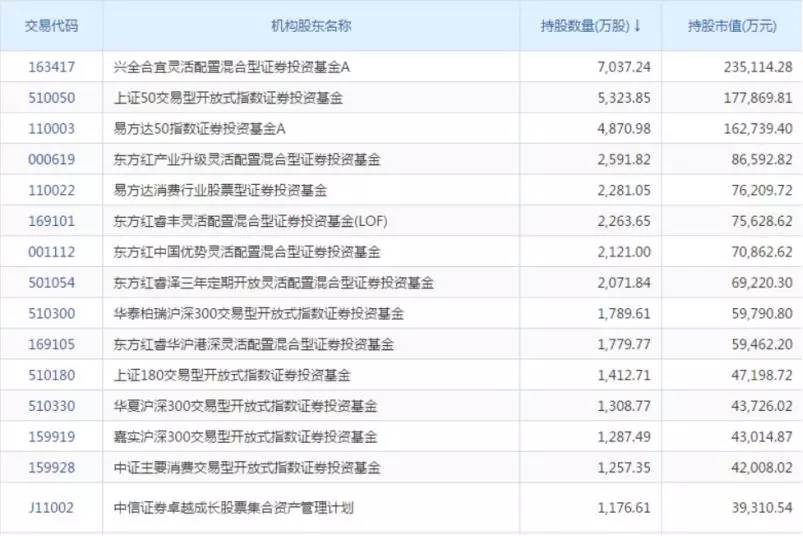Screen dimensions: 803x536
Task: Click market value 39,310.54
Action: (x=762, y=507)
